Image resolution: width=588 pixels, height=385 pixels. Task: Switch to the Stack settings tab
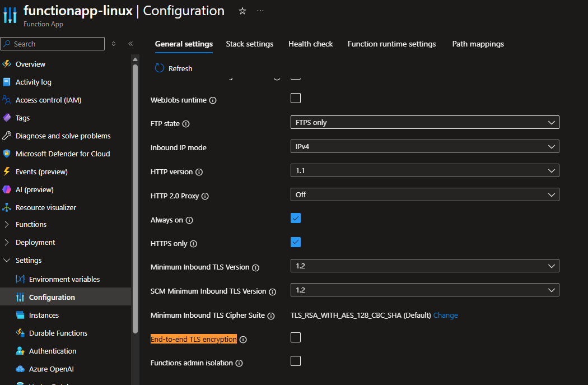pos(249,44)
